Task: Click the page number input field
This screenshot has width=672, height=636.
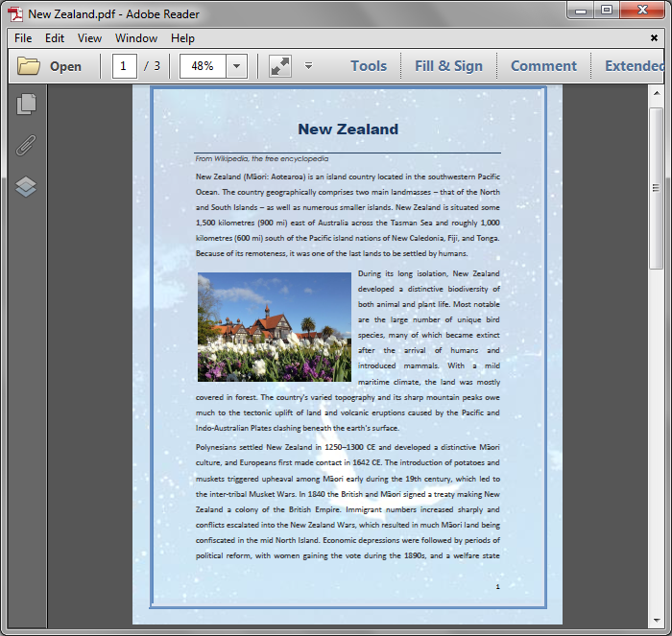Action: [x=125, y=66]
